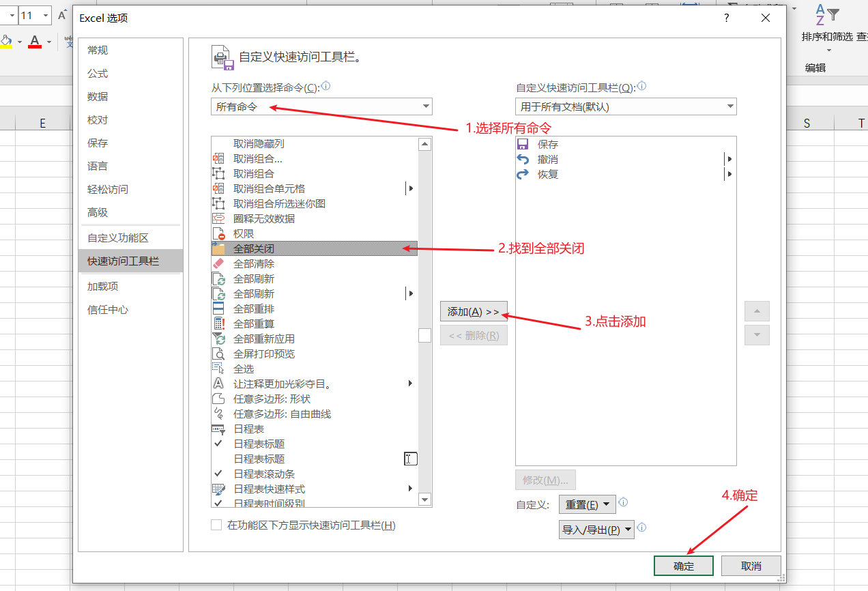Click the move up arrow button
Image resolution: width=868 pixels, height=591 pixels.
click(x=757, y=311)
